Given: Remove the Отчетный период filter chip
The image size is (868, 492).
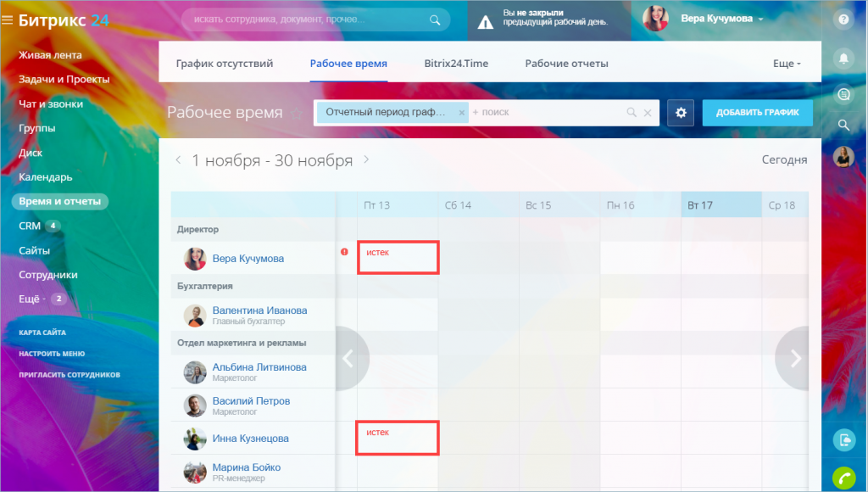Looking at the screenshot, I should click(461, 113).
